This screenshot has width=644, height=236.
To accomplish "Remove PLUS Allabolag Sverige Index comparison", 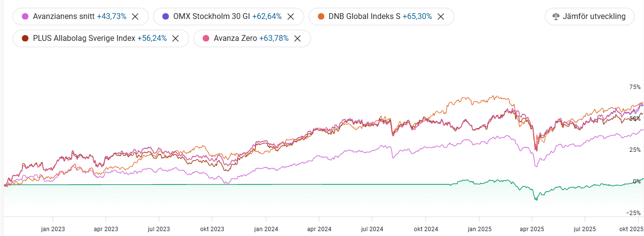I will pos(176,38).
